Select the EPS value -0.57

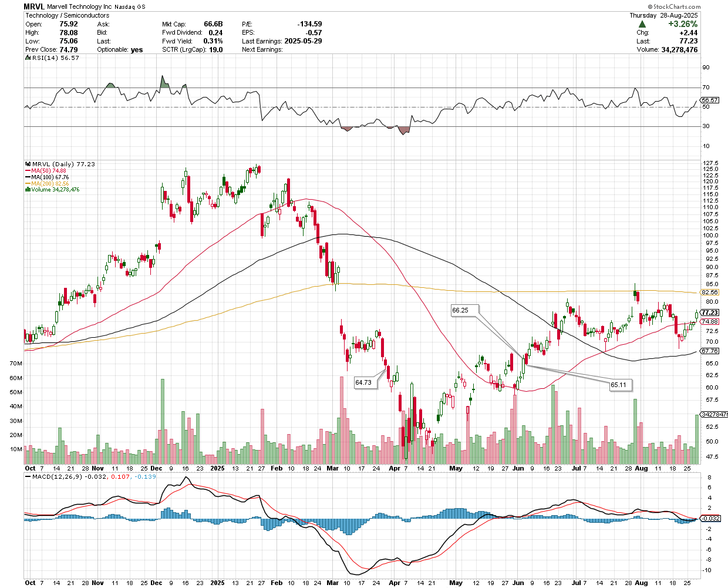click(314, 33)
